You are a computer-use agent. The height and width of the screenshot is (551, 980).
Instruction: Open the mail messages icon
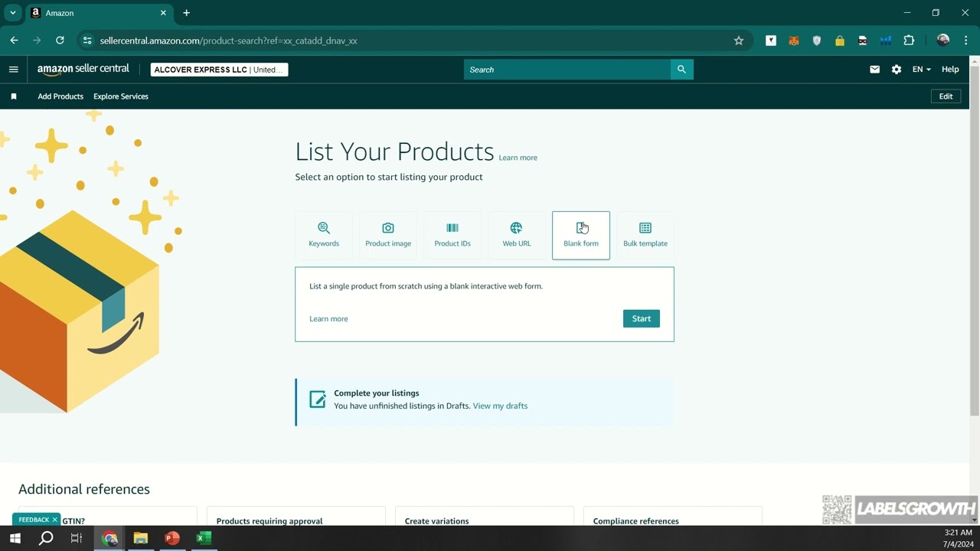click(x=874, y=70)
